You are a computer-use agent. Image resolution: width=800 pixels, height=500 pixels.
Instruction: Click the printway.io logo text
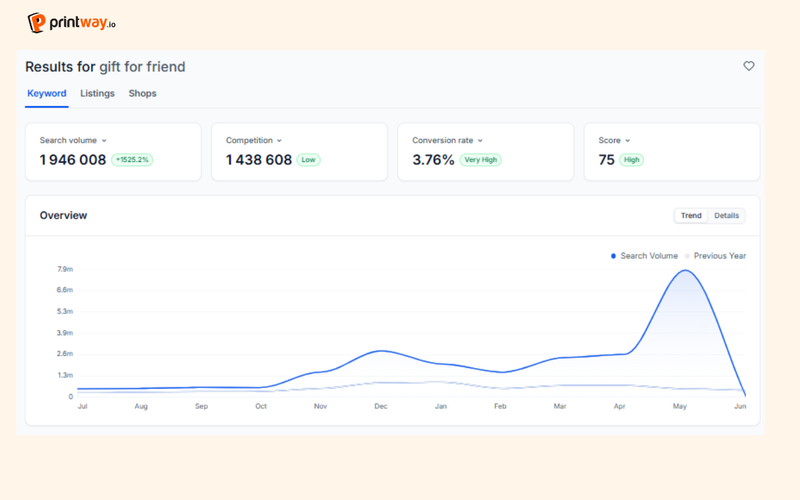83,22
